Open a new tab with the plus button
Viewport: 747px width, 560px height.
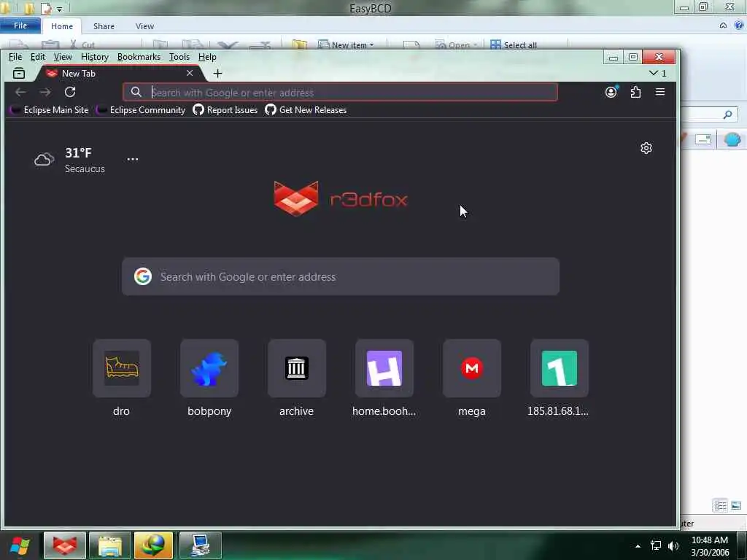tap(217, 74)
